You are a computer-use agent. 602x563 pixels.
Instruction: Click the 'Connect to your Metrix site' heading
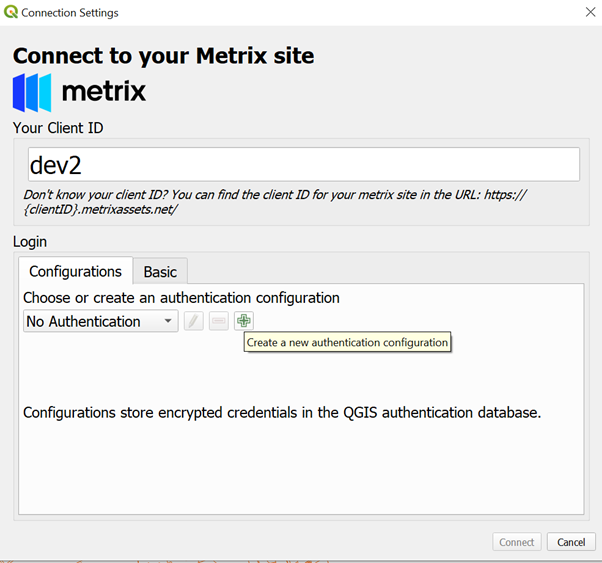[164, 56]
